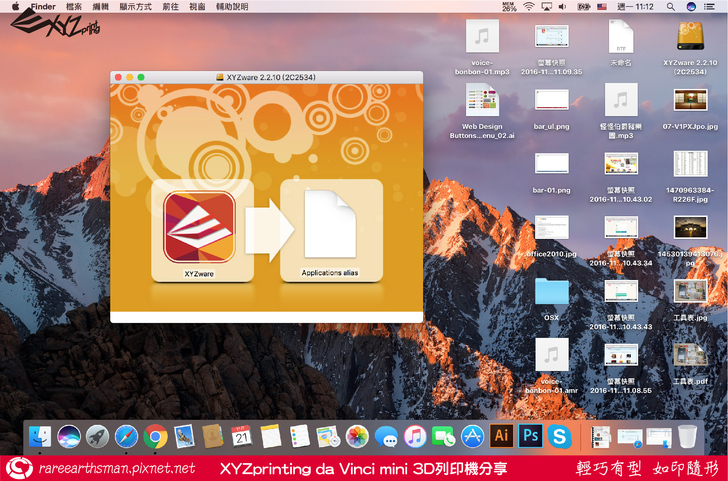Open Google Chrome from the dock

[x=155, y=436]
